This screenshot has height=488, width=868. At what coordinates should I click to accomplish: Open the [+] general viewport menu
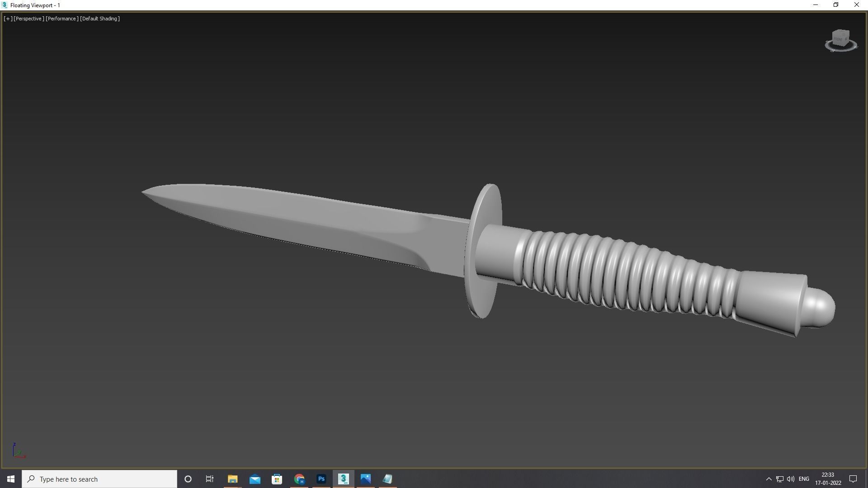click(8, 19)
